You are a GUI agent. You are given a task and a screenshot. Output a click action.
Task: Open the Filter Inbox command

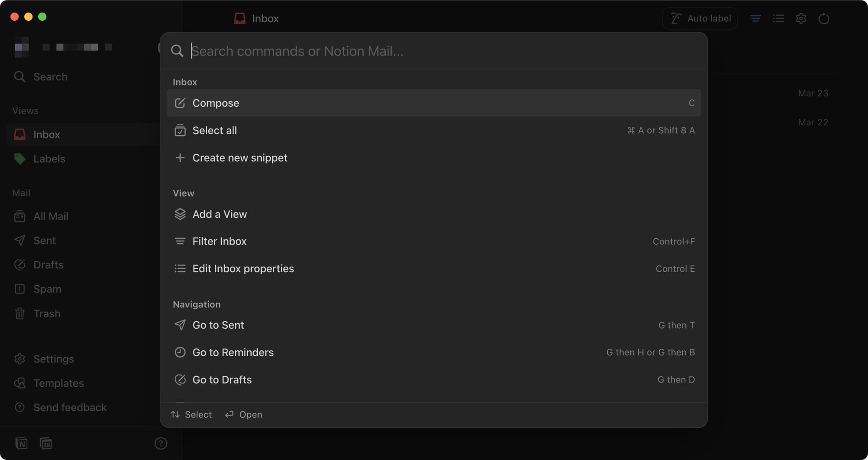click(x=434, y=241)
